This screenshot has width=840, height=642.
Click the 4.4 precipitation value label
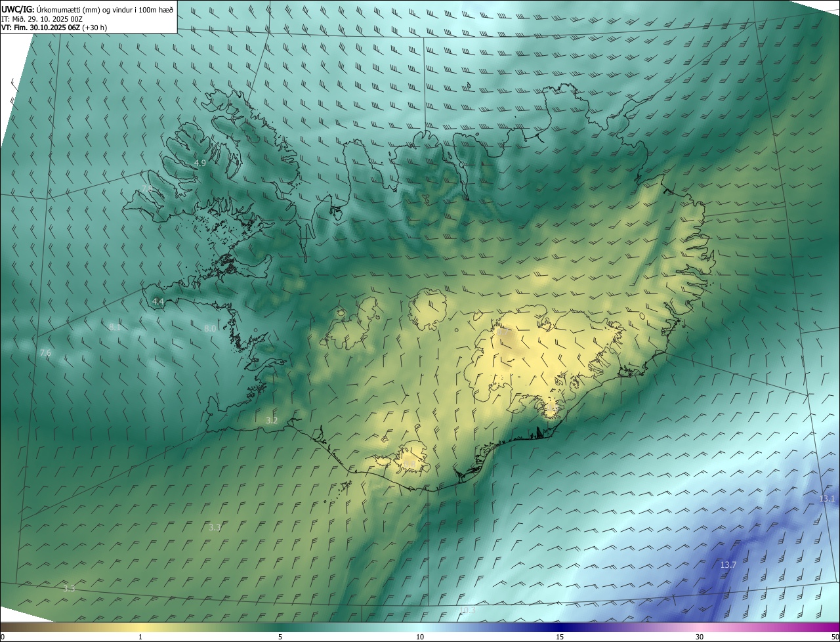click(157, 302)
